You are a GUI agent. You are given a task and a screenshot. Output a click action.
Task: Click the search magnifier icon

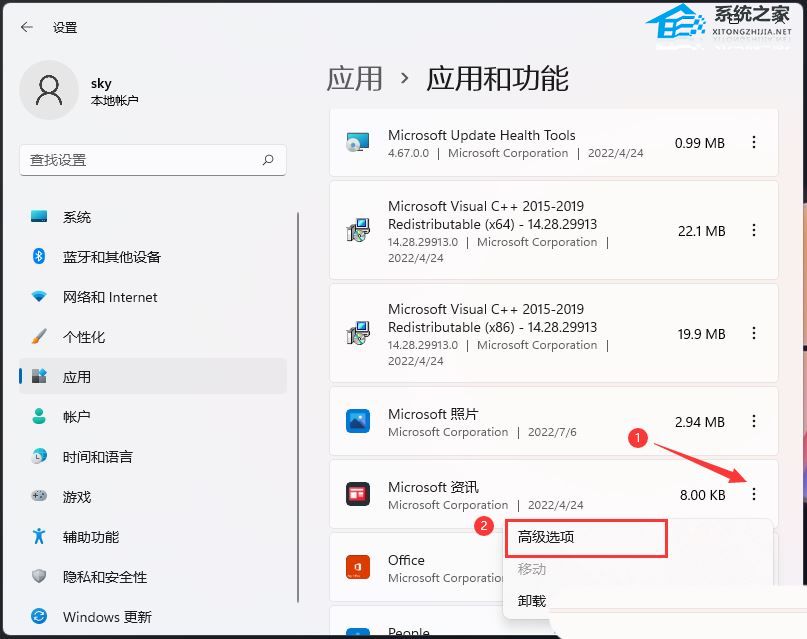pos(268,160)
